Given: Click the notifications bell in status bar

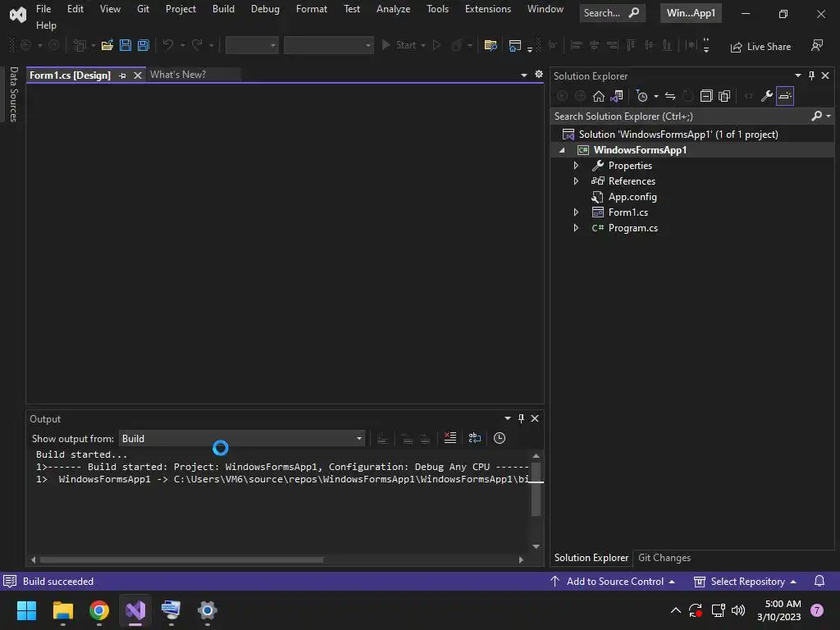Looking at the screenshot, I should pyautogui.click(x=819, y=582).
